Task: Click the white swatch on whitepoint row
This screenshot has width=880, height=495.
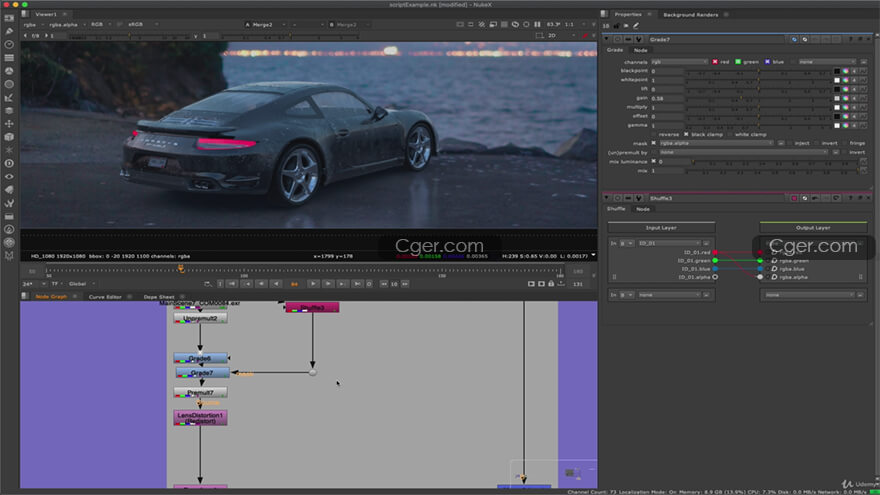Action: [x=837, y=80]
